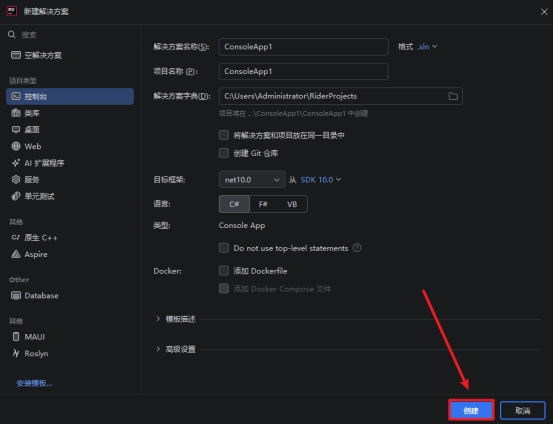Click the 原生 C++ icon
554x425 pixels.
point(16,237)
